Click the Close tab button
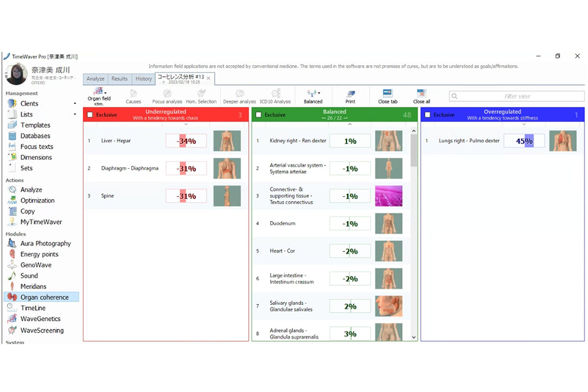Image resolution: width=588 pixels, height=392 pixels. pos(388,96)
